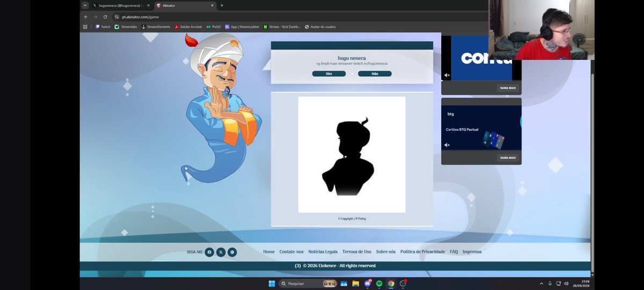Open the volume tray icon

tap(566, 284)
